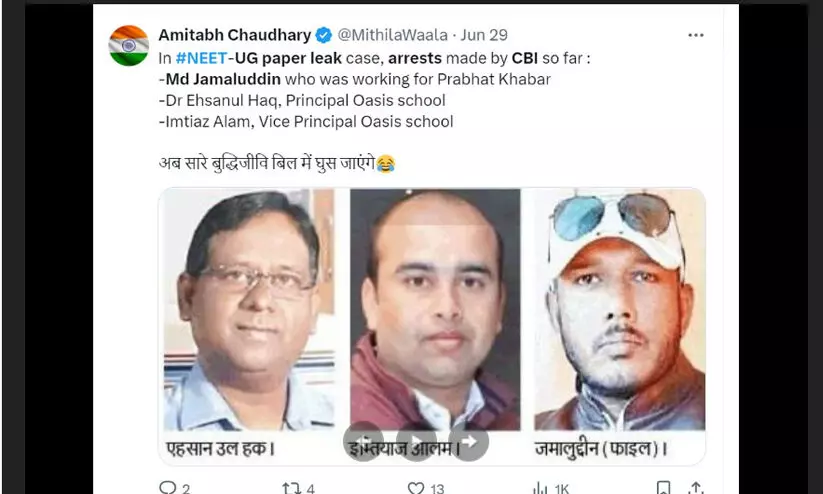The height and width of the screenshot is (494, 823).
Task: Click the like count number 13
Action: click(437, 489)
